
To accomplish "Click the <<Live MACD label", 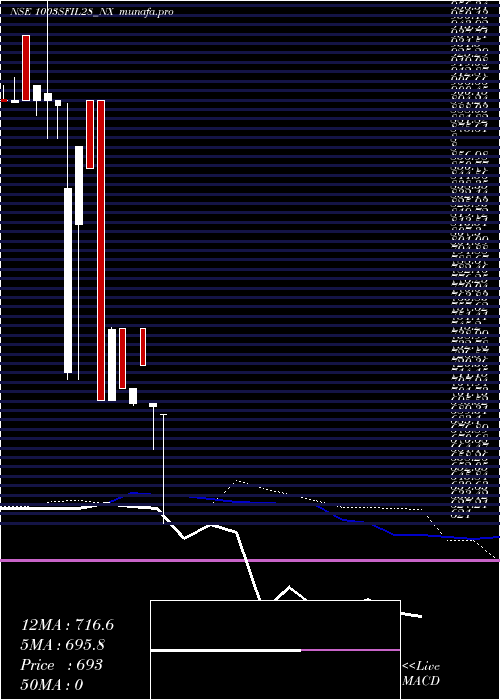I will point(421,674).
